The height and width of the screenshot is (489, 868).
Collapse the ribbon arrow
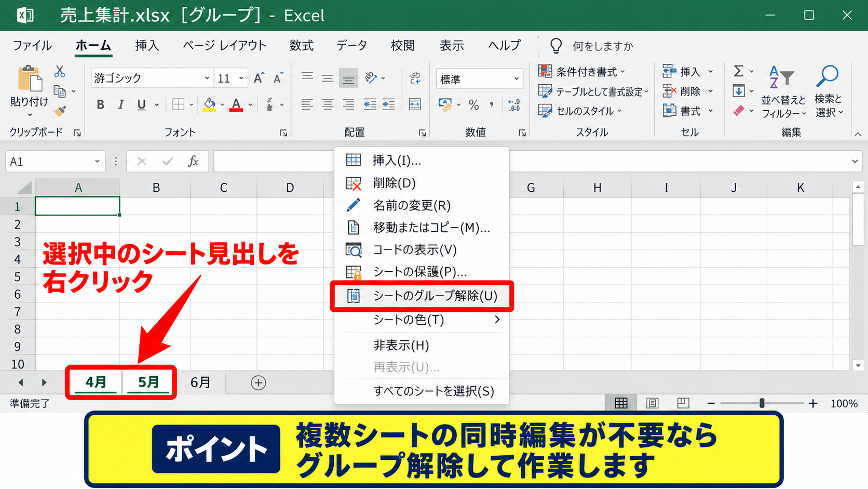[x=858, y=134]
